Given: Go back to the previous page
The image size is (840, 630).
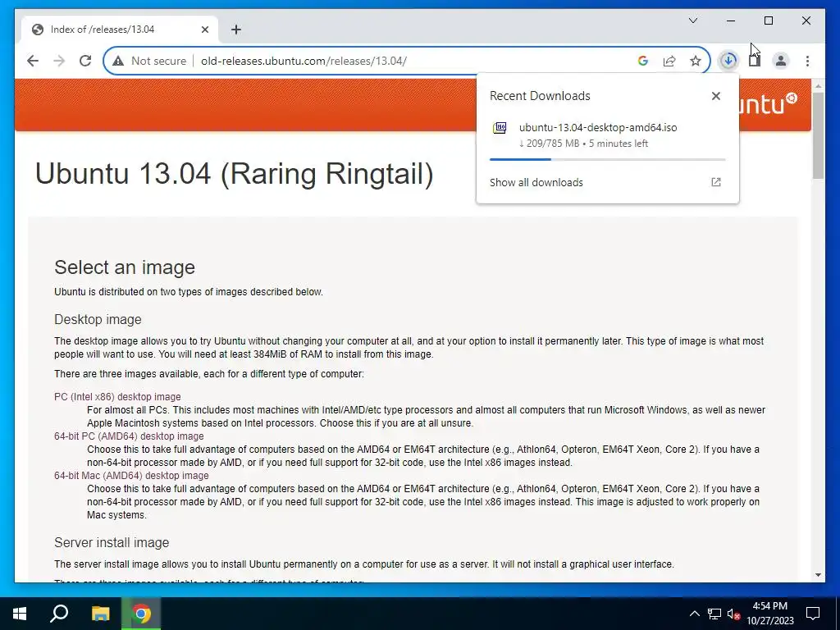Looking at the screenshot, I should click(x=33, y=61).
